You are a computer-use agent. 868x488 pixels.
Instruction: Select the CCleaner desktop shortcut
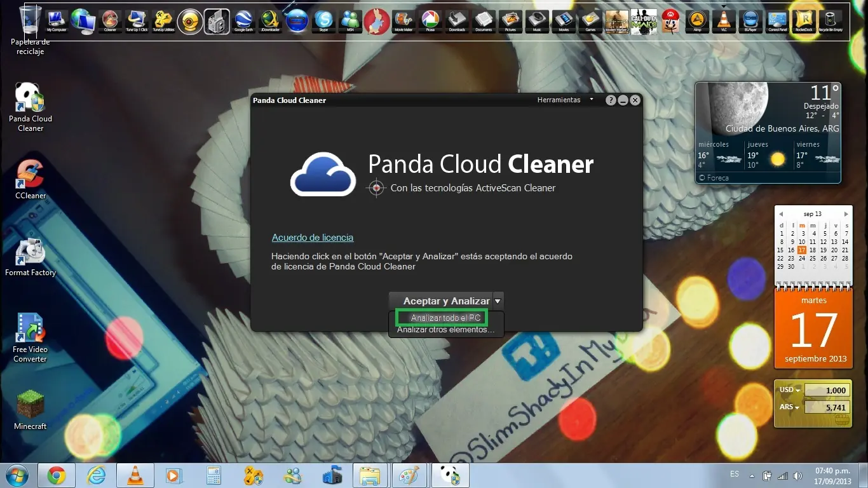point(31,180)
